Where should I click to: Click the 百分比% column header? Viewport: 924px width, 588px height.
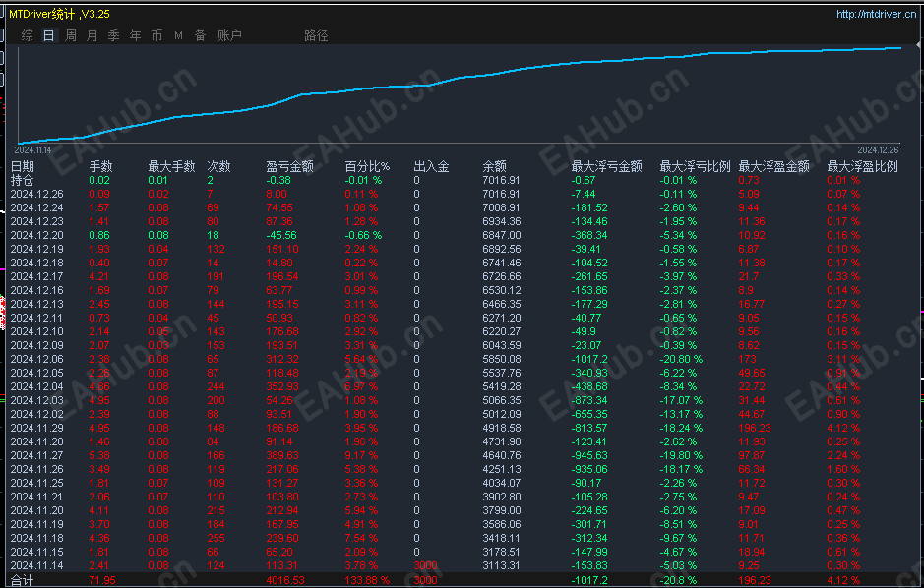(368, 166)
